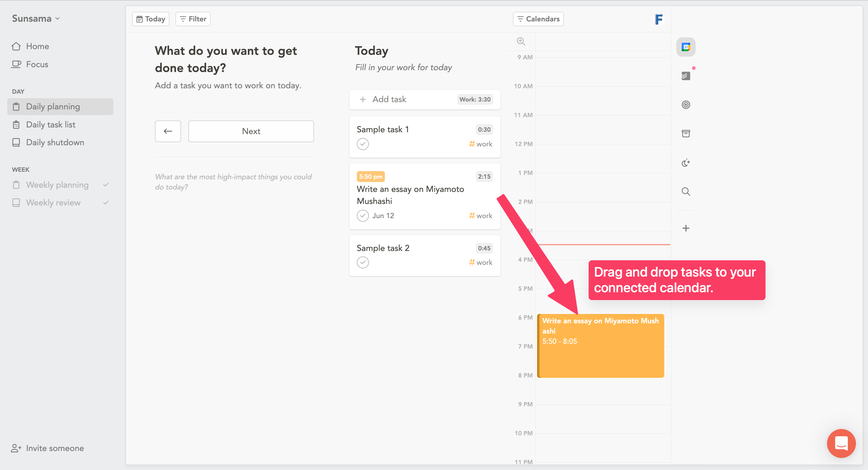
Task: Mark Sample task 2 as complete
Action: pos(363,262)
